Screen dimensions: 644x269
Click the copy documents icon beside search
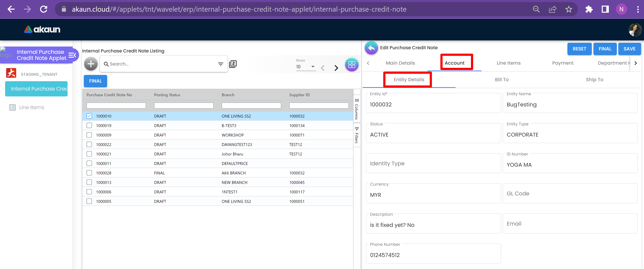tap(233, 64)
